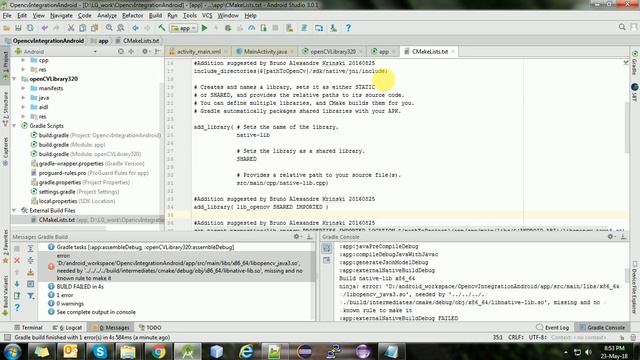Open the run configuration app dropdown
The height and width of the screenshot is (360, 640).
pyautogui.click(x=184, y=28)
